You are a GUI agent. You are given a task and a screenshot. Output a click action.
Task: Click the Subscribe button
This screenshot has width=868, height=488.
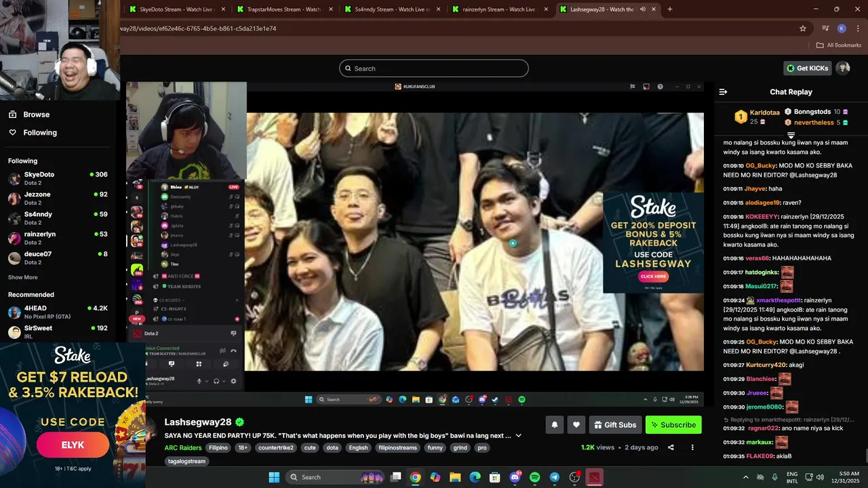click(673, 425)
